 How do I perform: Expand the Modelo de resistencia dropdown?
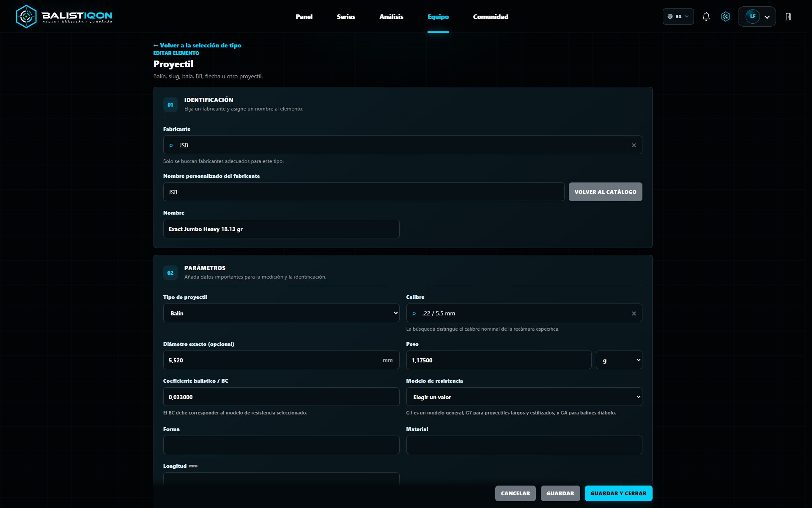pos(524,397)
